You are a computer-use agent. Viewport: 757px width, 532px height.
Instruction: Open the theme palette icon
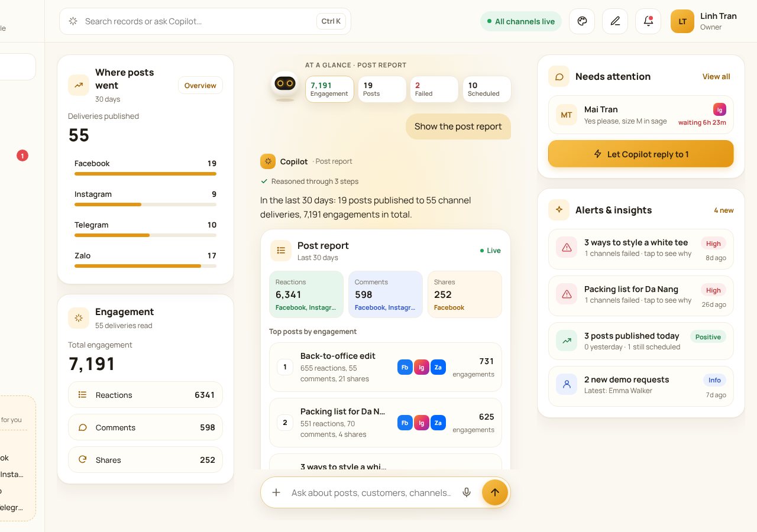pyautogui.click(x=582, y=21)
